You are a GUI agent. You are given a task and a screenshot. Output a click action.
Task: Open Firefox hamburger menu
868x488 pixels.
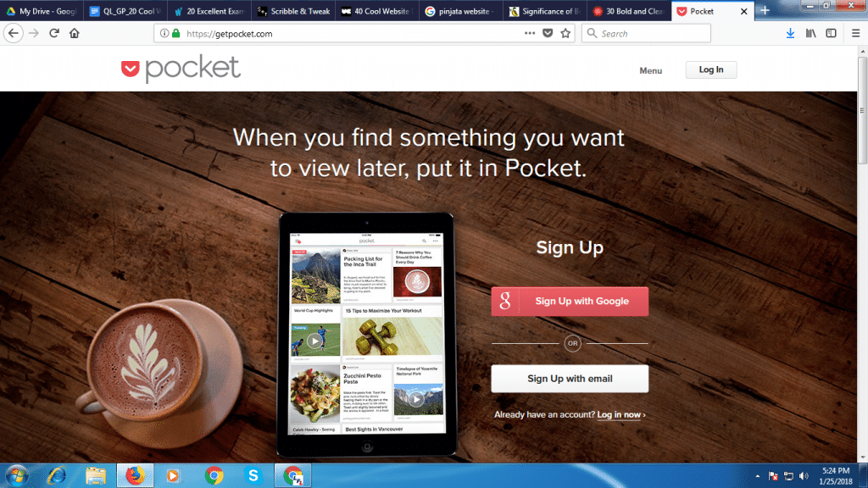855,33
